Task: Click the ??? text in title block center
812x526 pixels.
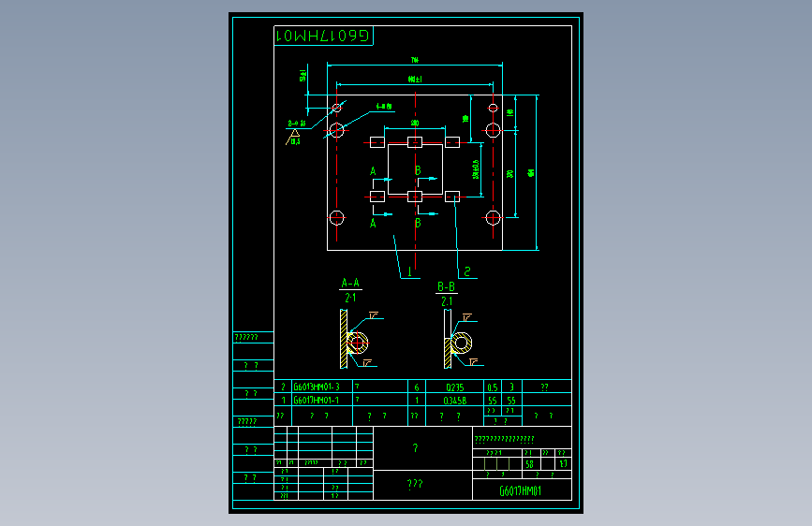Action: pos(415,484)
